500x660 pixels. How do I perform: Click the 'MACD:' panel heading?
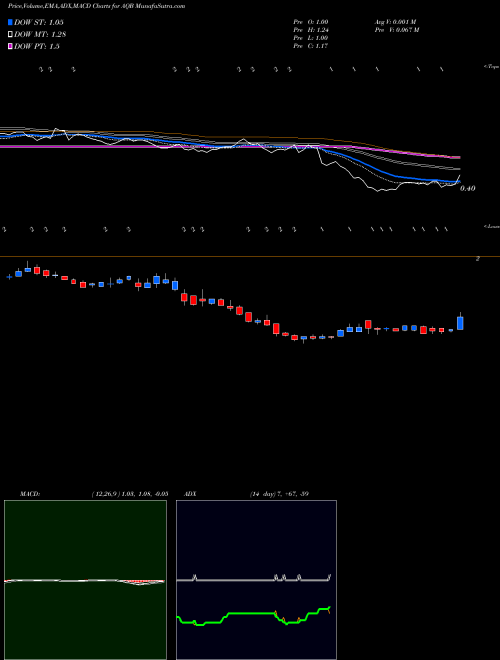(30, 494)
